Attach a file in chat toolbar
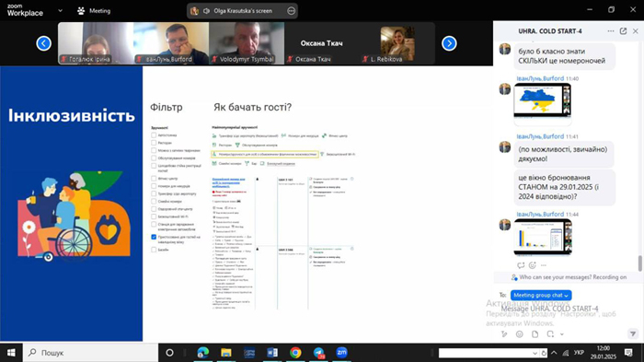Viewport: 644px width, 362px height. [x=535, y=334]
